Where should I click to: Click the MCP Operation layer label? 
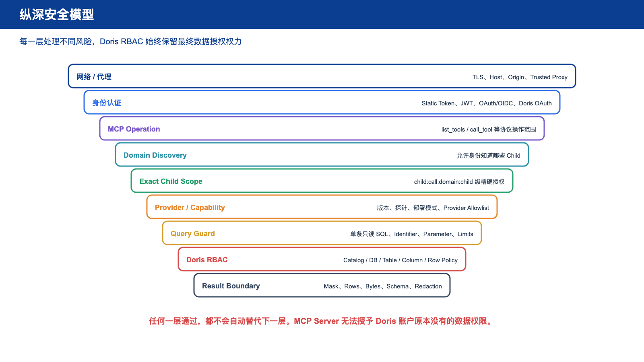134,129
